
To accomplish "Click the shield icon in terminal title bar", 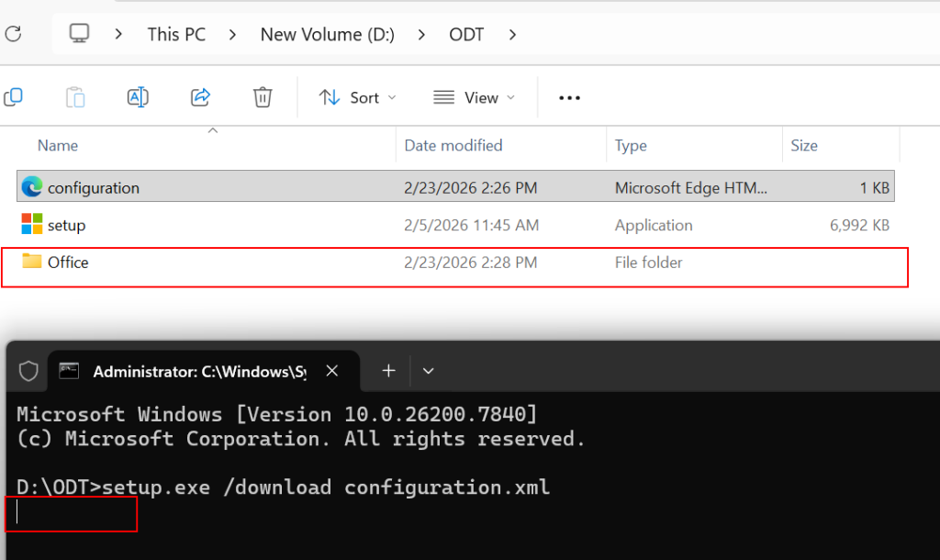I will [28, 371].
